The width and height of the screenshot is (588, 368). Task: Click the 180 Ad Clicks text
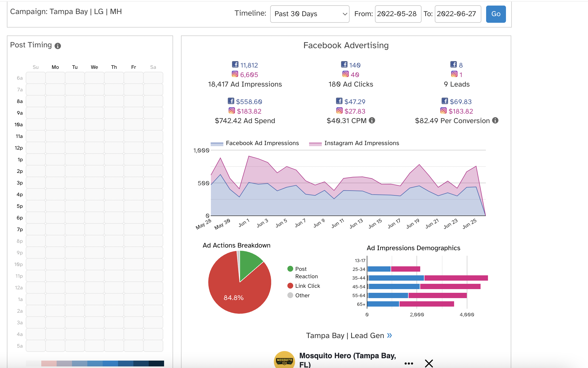351,84
